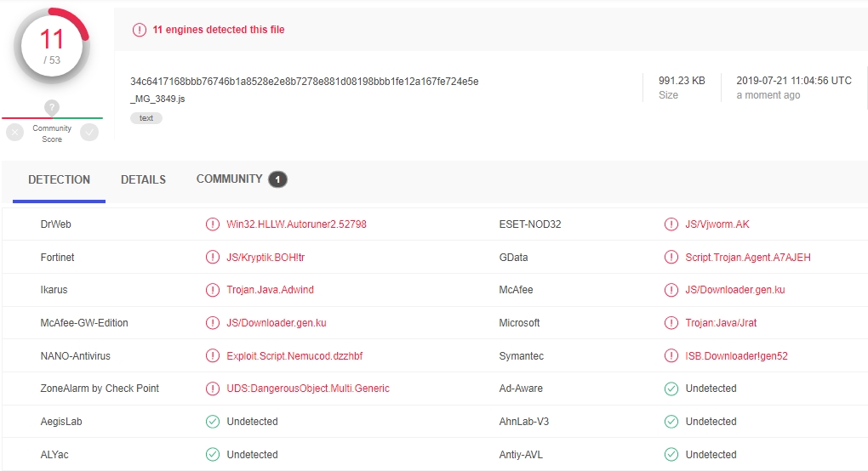
Task: Click the 11 / 53 detection score gauge
Action: click(52, 46)
